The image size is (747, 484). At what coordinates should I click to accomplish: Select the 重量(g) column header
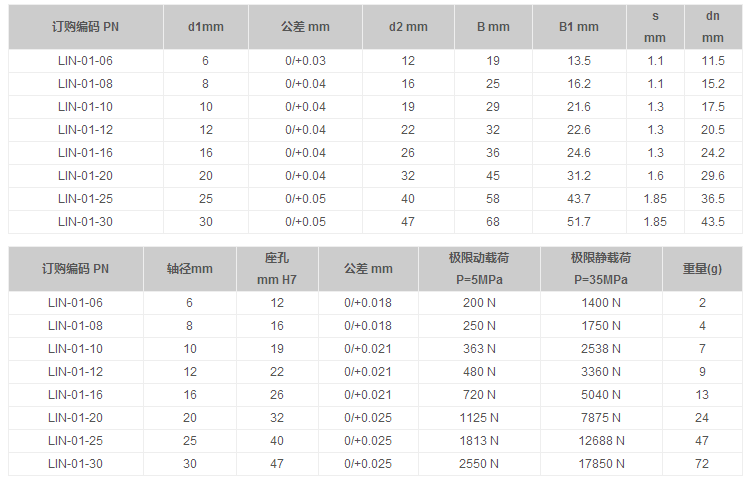click(703, 269)
